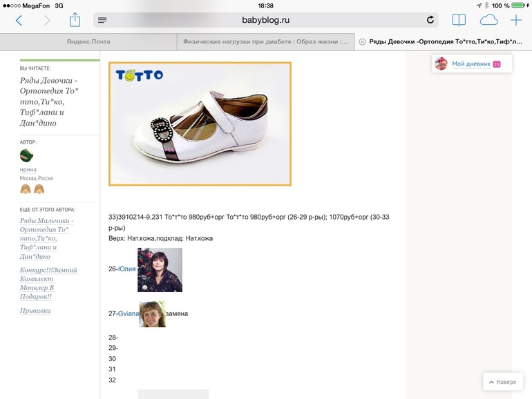Image resolution: width=532 pixels, height=399 pixels.
Task: Tap the second child girl icon
Action: (x=39, y=189)
